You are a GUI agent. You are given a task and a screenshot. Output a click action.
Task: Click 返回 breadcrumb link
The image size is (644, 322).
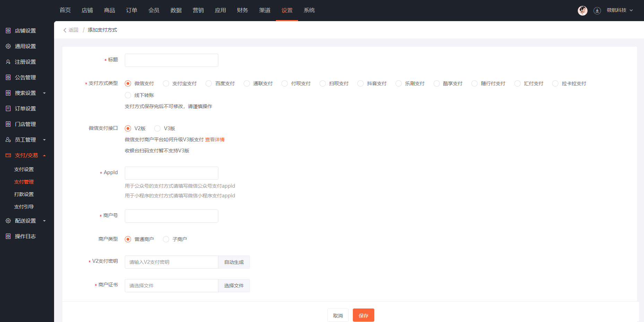73,30
